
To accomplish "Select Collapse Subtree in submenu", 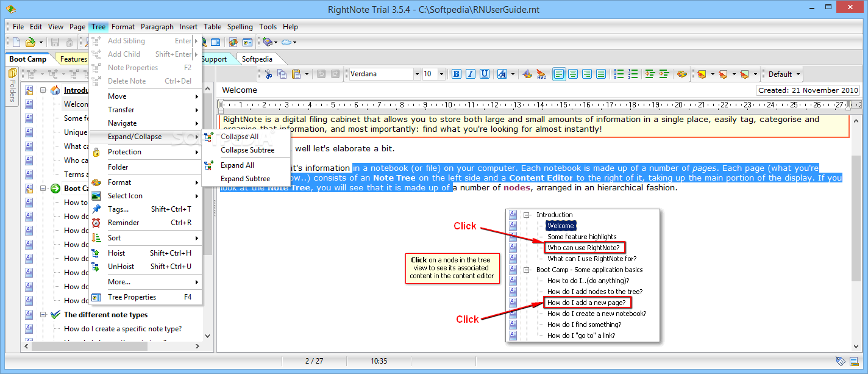I will tap(246, 150).
